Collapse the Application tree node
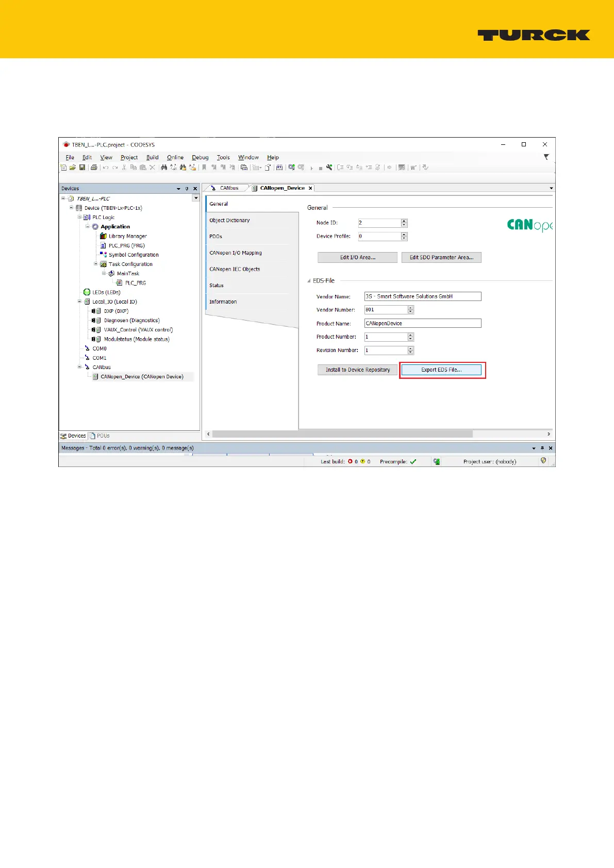The height and width of the screenshot is (868, 614). [x=88, y=226]
